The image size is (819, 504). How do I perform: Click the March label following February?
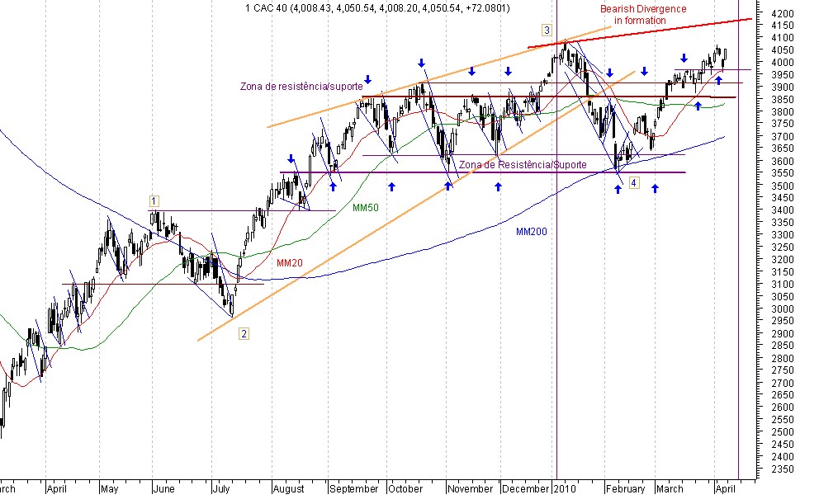(670, 489)
